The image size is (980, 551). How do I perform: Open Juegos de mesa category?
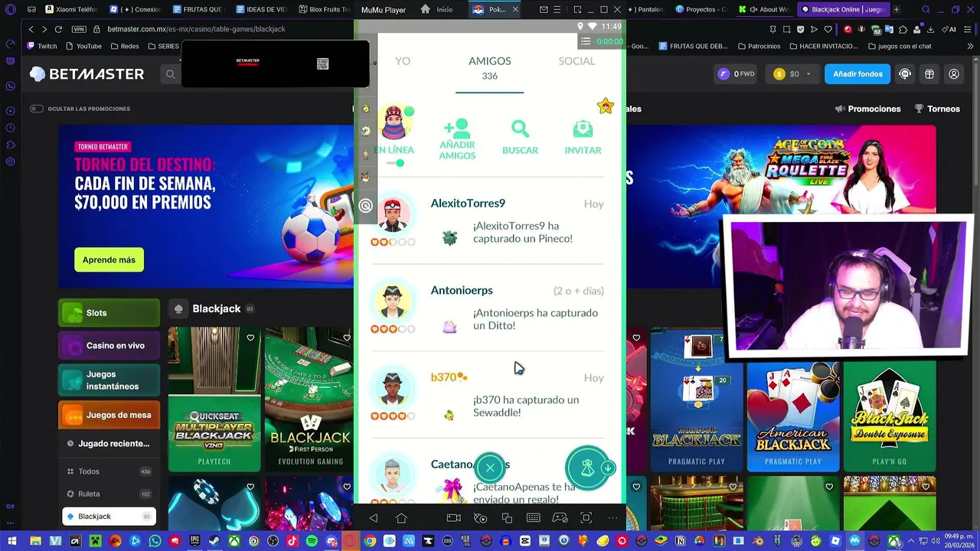click(109, 416)
